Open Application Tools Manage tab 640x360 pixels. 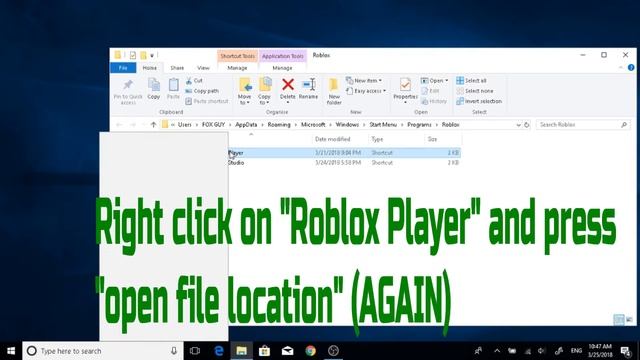click(282, 68)
